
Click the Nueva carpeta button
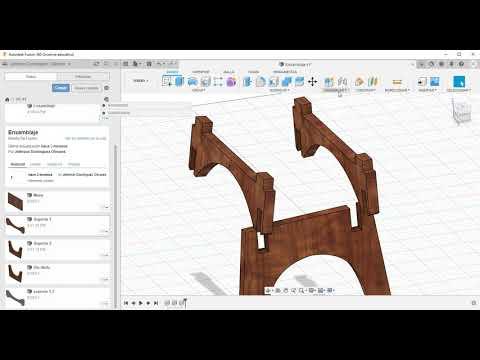tap(86, 88)
